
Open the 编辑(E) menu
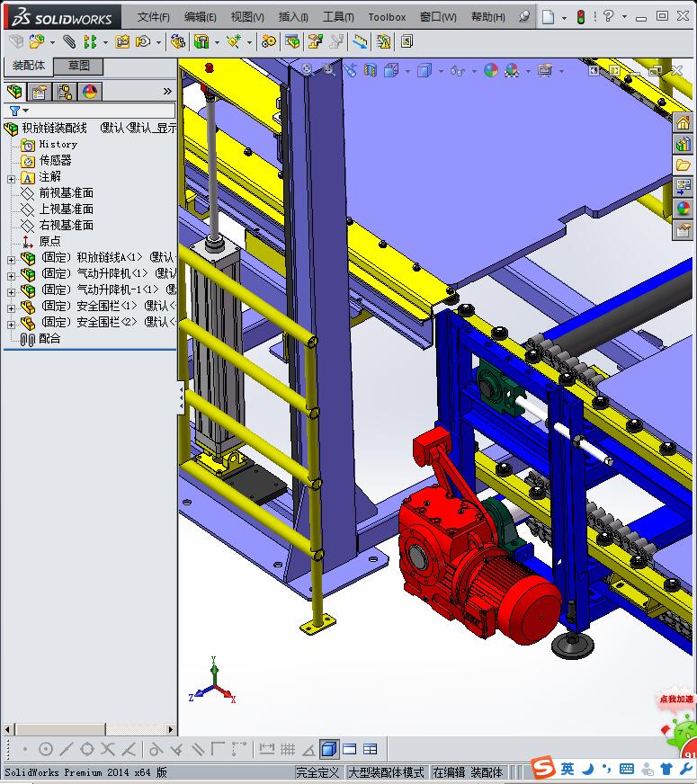pyautogui.click(x=200, y=17)
